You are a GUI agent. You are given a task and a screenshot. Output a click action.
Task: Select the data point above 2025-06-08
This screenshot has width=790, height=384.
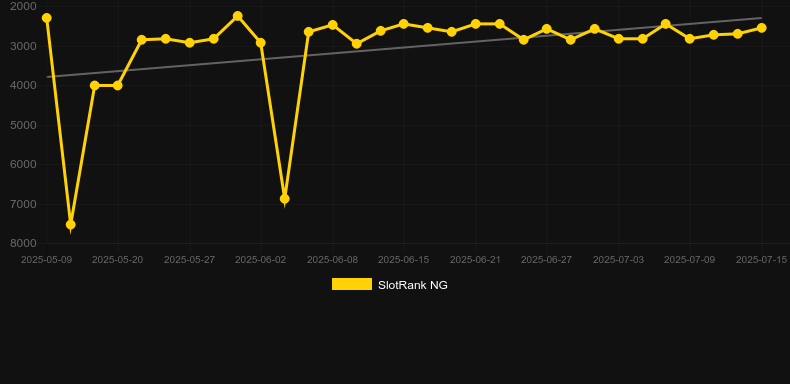(333, 25)
